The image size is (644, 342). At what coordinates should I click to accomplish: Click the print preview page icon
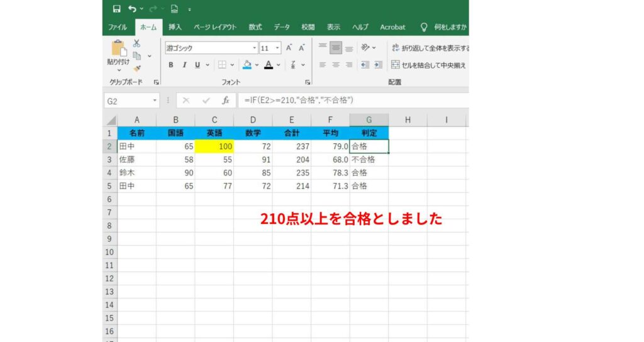175,9
